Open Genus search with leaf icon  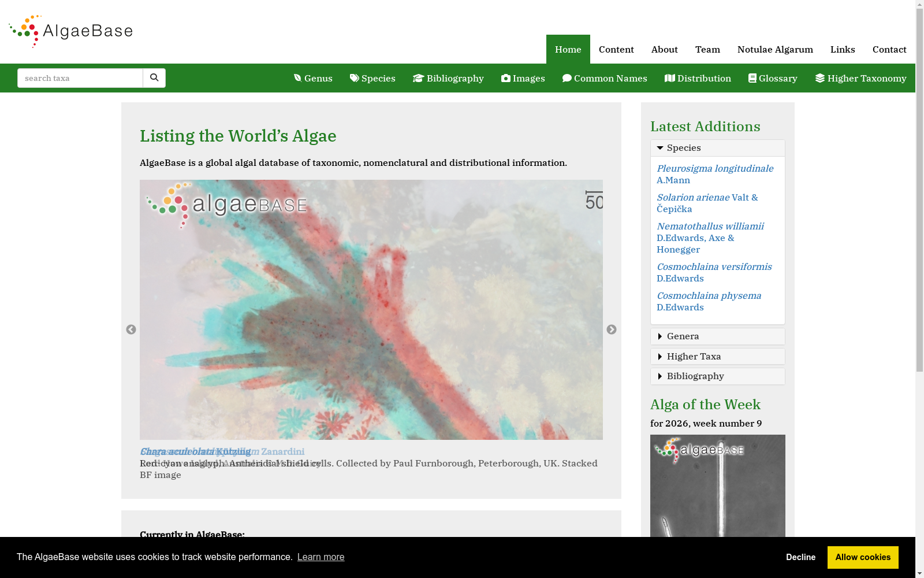(313, 78)
